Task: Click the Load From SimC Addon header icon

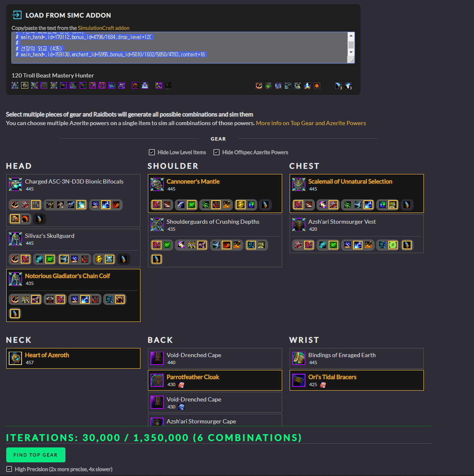Action: coord(17,15)
